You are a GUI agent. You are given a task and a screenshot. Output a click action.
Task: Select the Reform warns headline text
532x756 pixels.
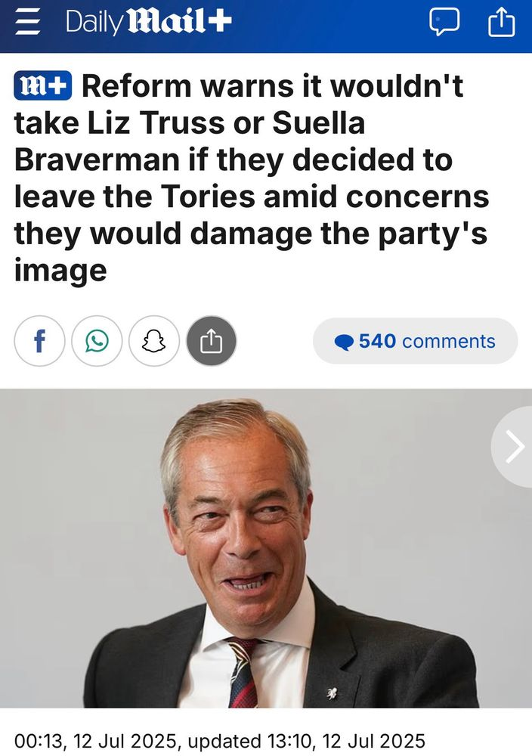pos(252,178)
